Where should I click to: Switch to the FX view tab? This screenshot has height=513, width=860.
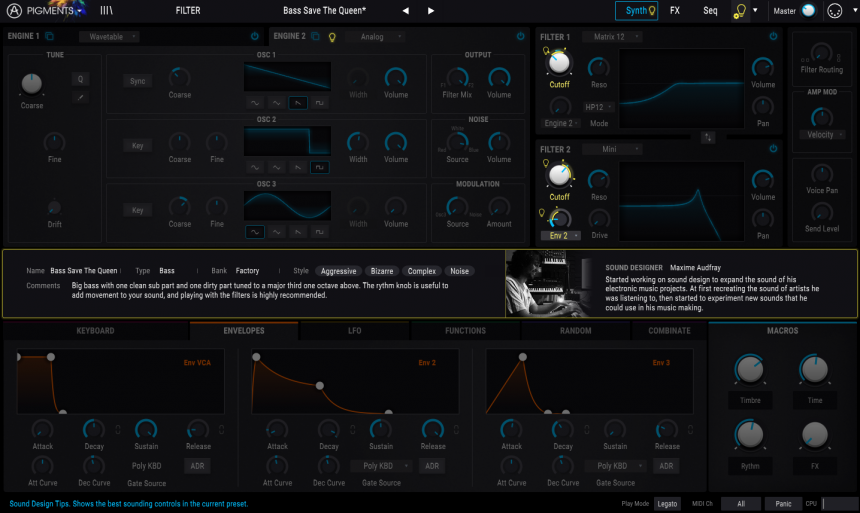click(675, 10)
